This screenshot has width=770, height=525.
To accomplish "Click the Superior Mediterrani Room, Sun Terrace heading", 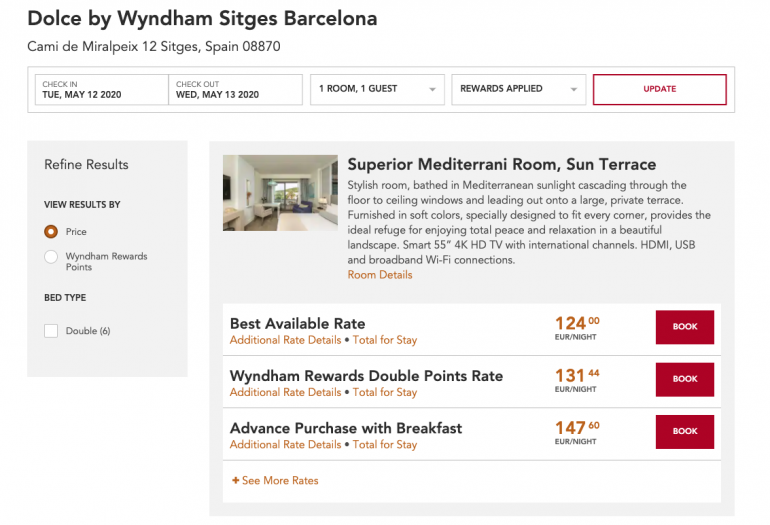I will (501, 165).
